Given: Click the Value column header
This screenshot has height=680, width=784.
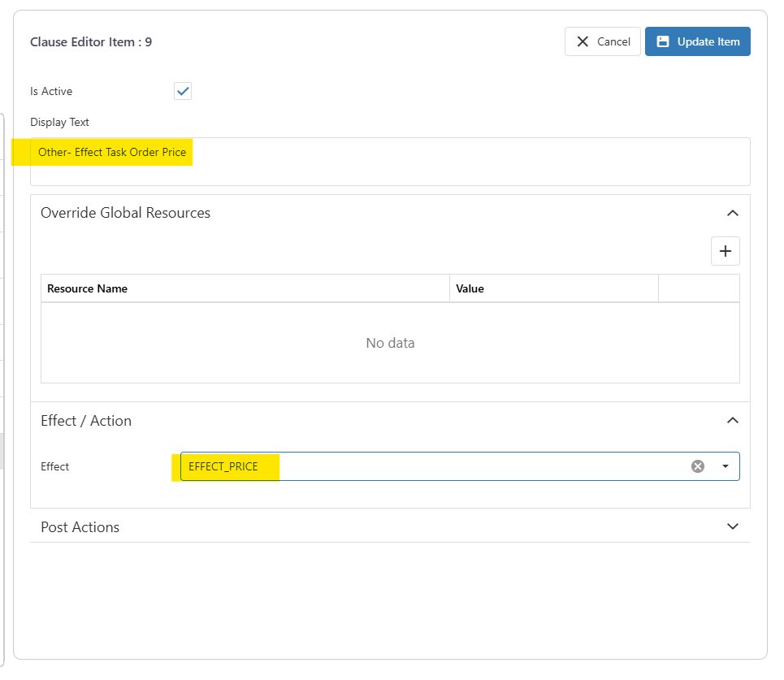Looking at the screenshot, I should [554, 288].
